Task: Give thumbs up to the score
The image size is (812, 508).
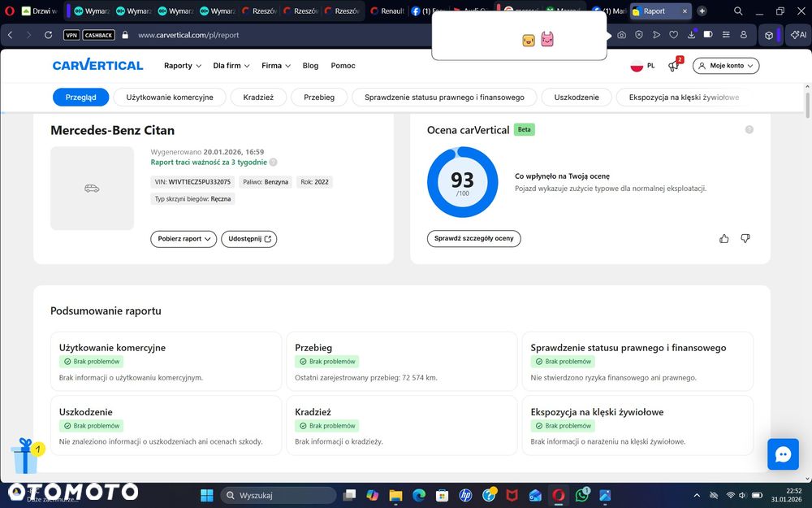Action: pos(724,238)
